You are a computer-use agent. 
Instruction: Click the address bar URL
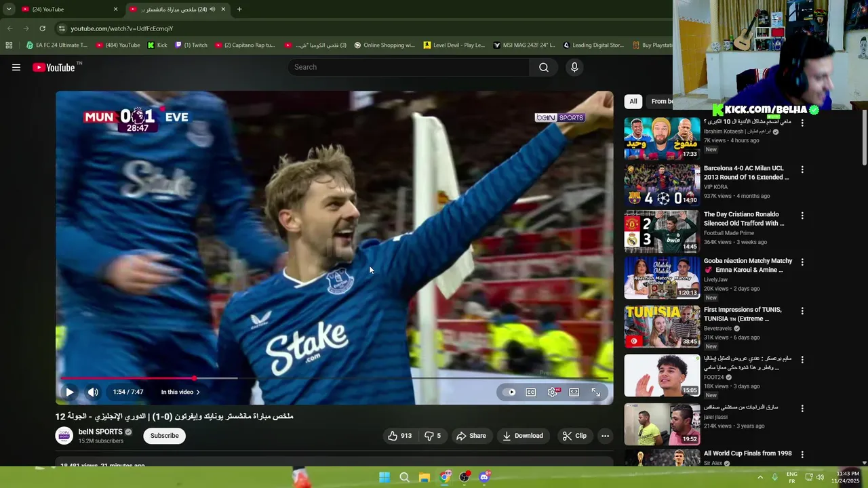pos(122,28)
